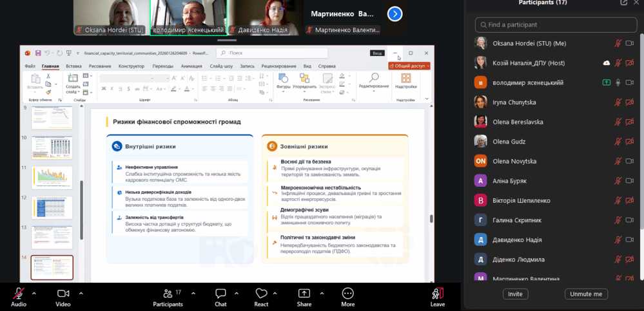Click the Find a participant search field
644x311 pixels.
[x=556, y=24]
